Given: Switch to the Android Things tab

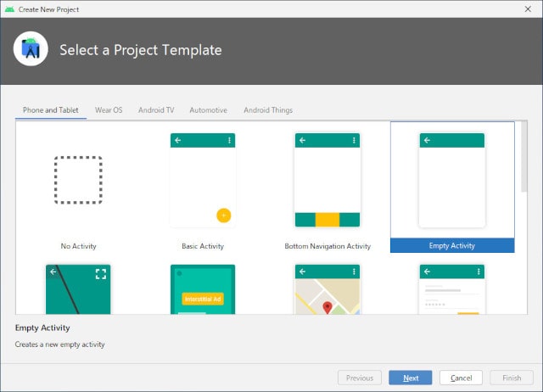Looking at the screenshot, I should tap(268, 110).
